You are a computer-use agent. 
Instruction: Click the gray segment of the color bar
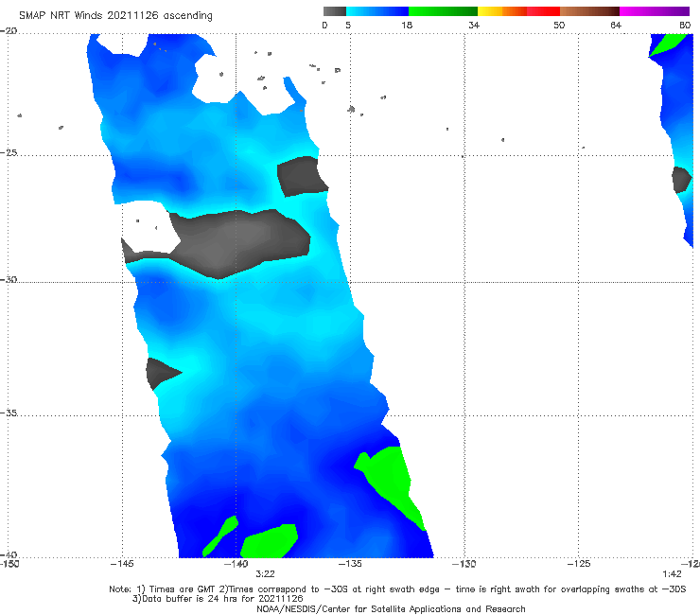pos(334,11)
